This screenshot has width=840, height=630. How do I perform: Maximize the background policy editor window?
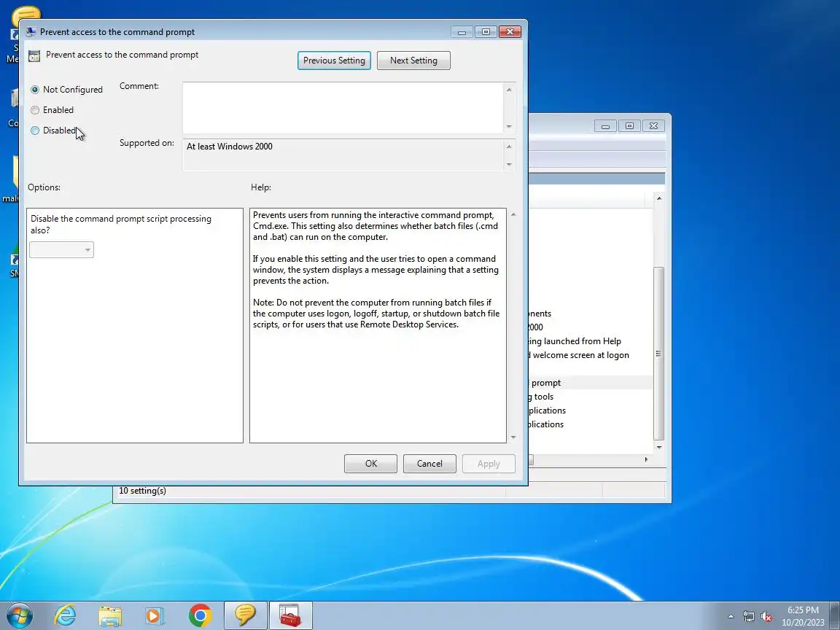629,126
